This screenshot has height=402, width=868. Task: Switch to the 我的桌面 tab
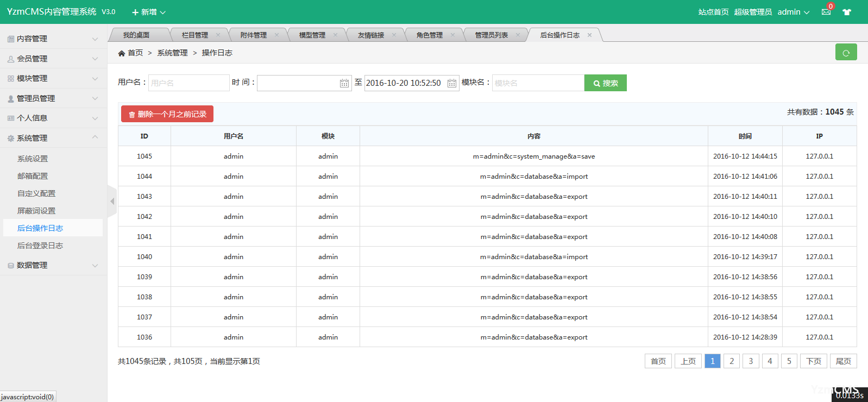(136, 35)
